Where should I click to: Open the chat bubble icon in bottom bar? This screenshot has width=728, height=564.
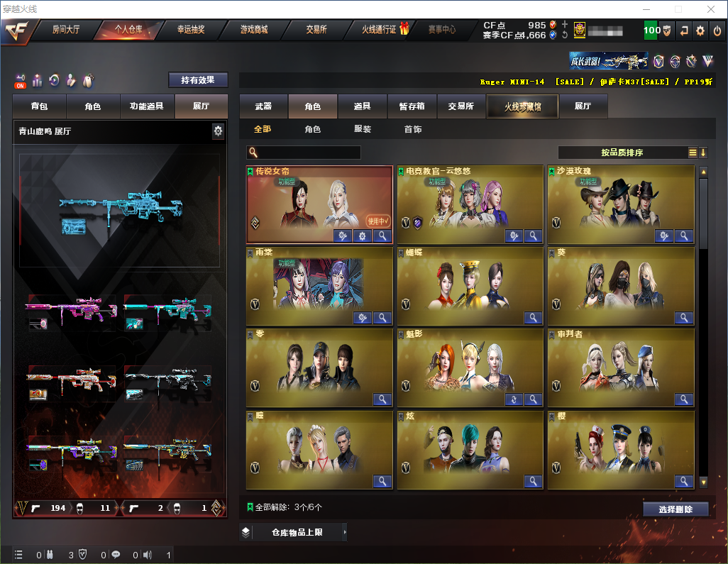pos(116,555)
